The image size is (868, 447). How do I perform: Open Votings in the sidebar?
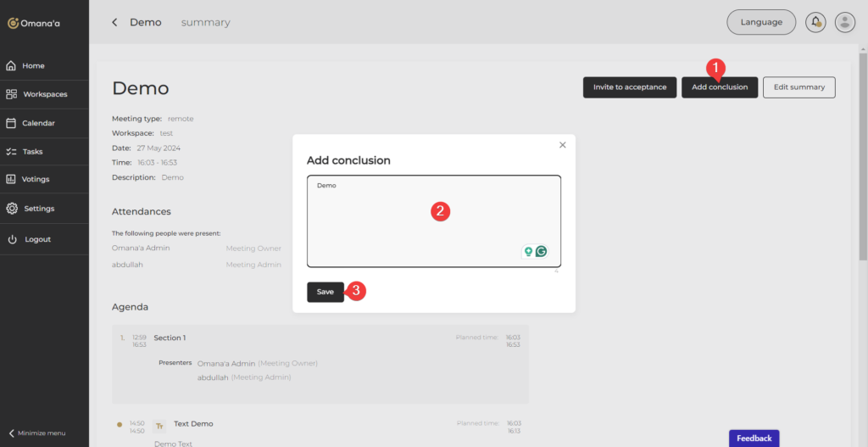[36, 180]
